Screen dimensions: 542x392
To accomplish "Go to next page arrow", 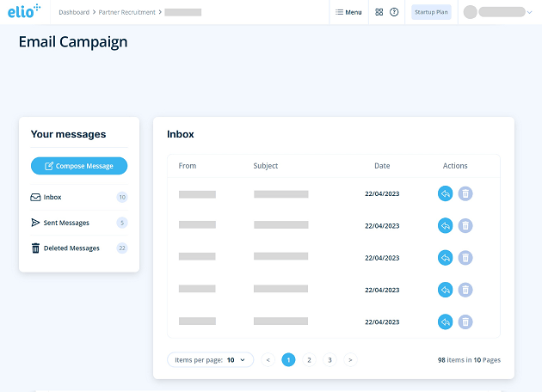I will 350,360.
